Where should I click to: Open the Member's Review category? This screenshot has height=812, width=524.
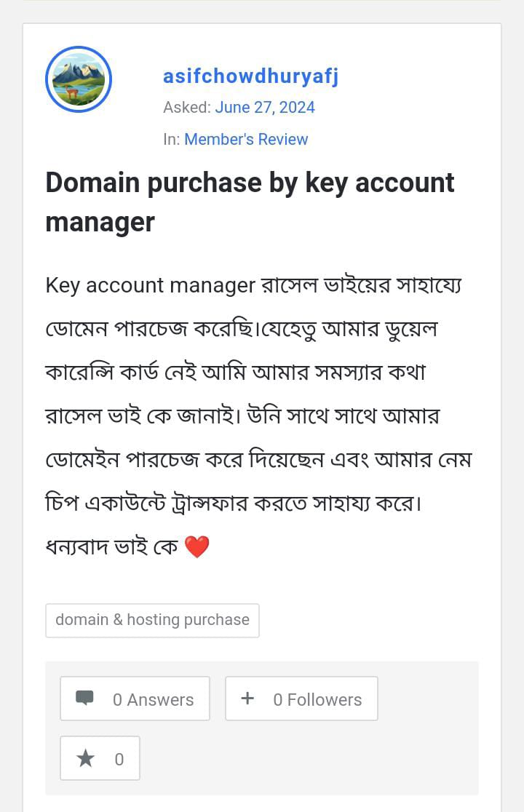[x=246, y=139]
